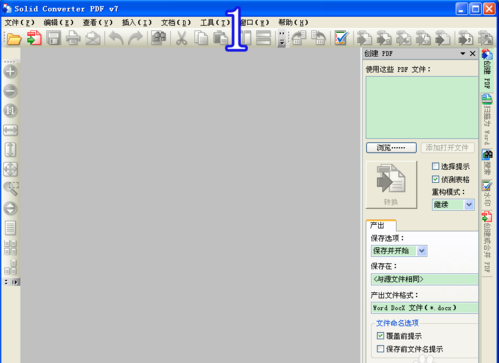Click the Save floppy disk icon
This screenshot has height=363, width=499.
(53, 38)
